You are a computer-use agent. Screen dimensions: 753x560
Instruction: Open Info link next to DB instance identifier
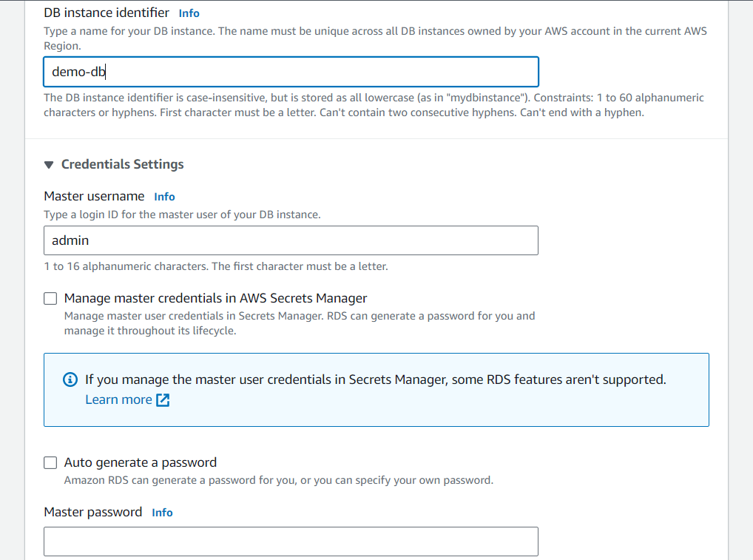click(189, 13)
